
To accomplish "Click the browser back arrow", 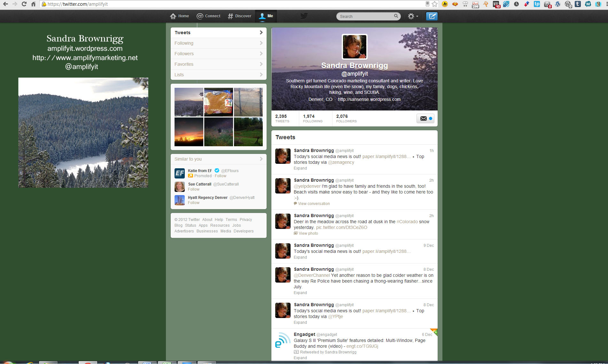I will click(5, 4).
